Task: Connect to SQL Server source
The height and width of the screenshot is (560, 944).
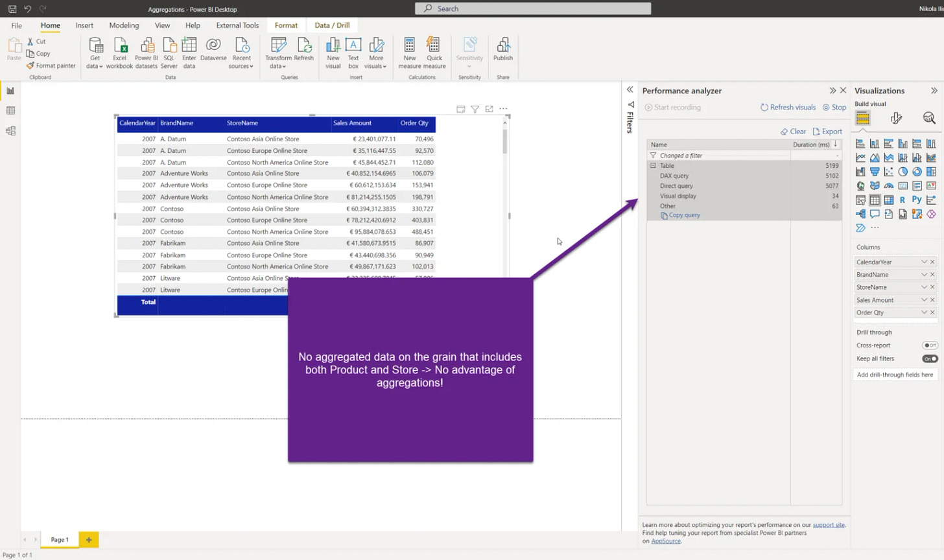Action: point(169,53)
